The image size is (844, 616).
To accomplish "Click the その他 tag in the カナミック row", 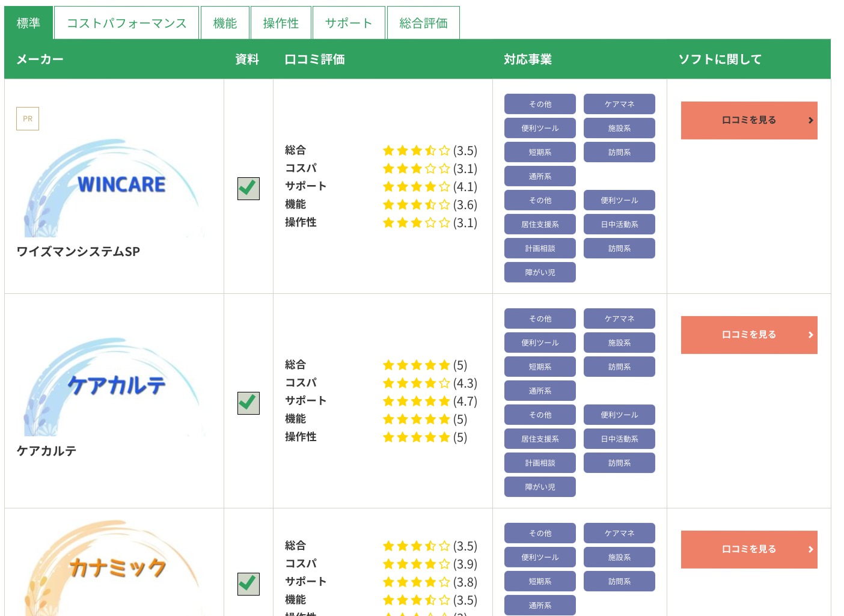I will click(540, 533).
